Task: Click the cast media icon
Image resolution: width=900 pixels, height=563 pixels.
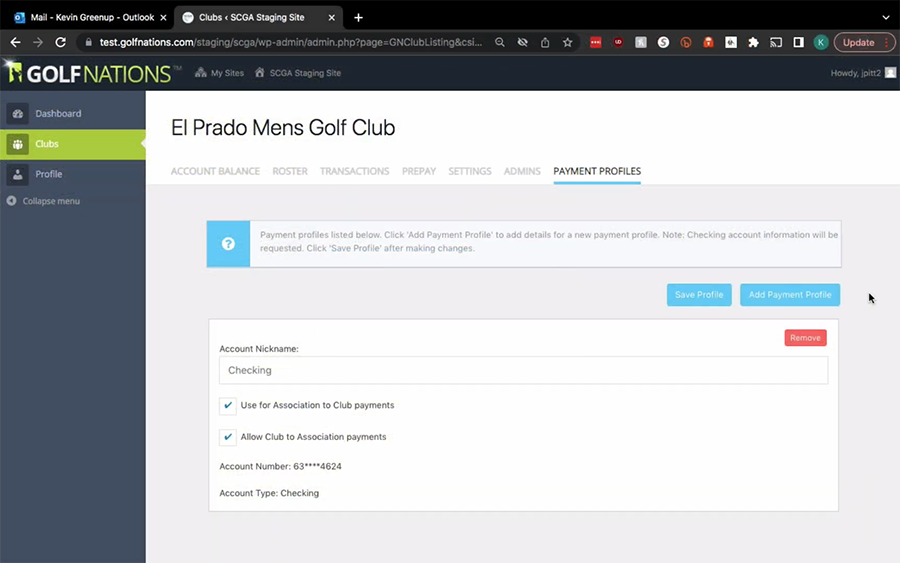Action: click(776, 42)
